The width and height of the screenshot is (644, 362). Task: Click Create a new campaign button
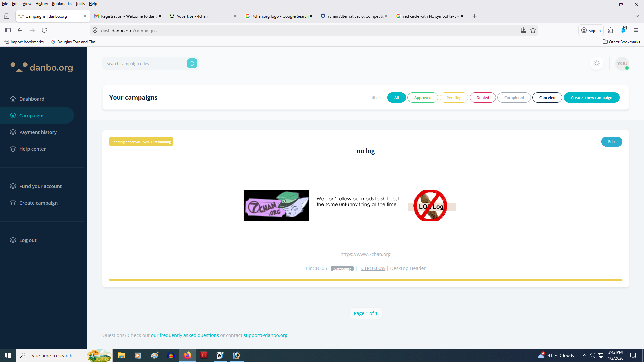point(591,98)
